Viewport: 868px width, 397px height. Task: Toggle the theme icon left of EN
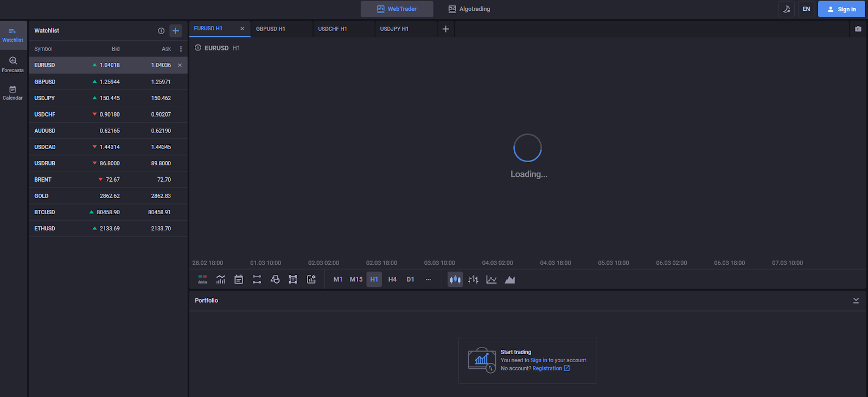[x=787, y=9]
